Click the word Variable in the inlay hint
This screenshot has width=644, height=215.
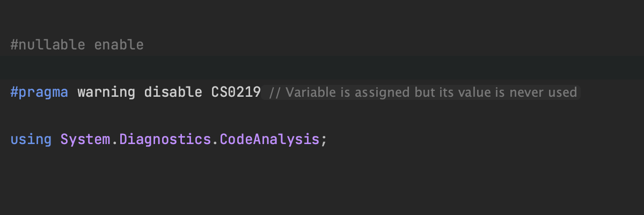(x=305, y=92)
